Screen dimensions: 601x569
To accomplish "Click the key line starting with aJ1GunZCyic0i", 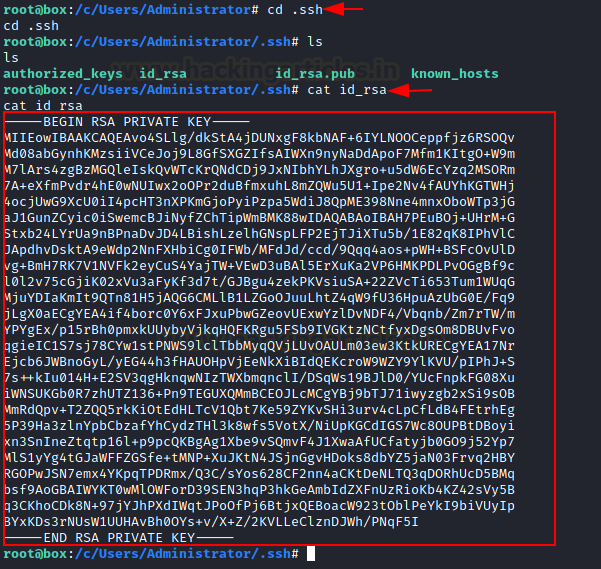I will pyautogui.click(x=259, y=218).
